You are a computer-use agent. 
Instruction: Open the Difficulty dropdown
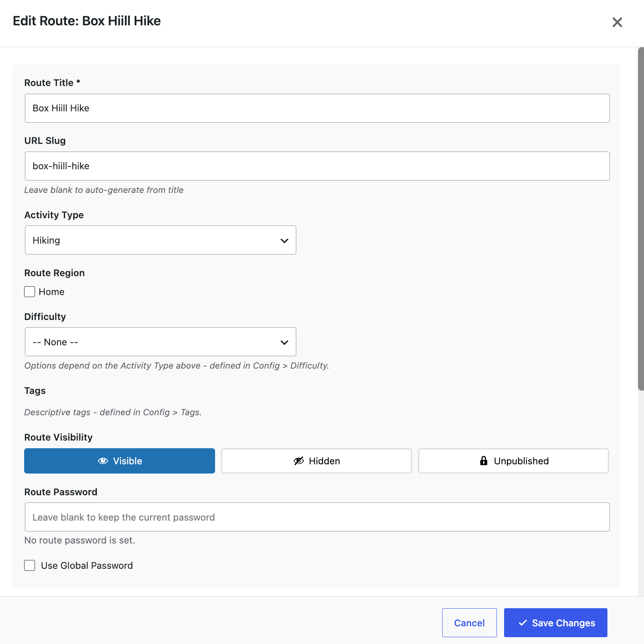click(x=160, y=342)
